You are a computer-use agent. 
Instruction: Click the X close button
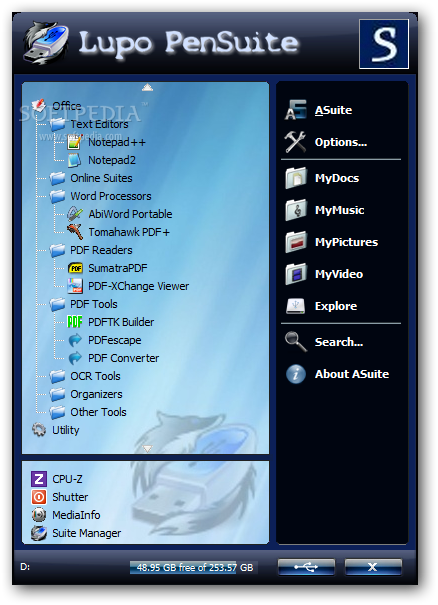click(x=373, y=567)
